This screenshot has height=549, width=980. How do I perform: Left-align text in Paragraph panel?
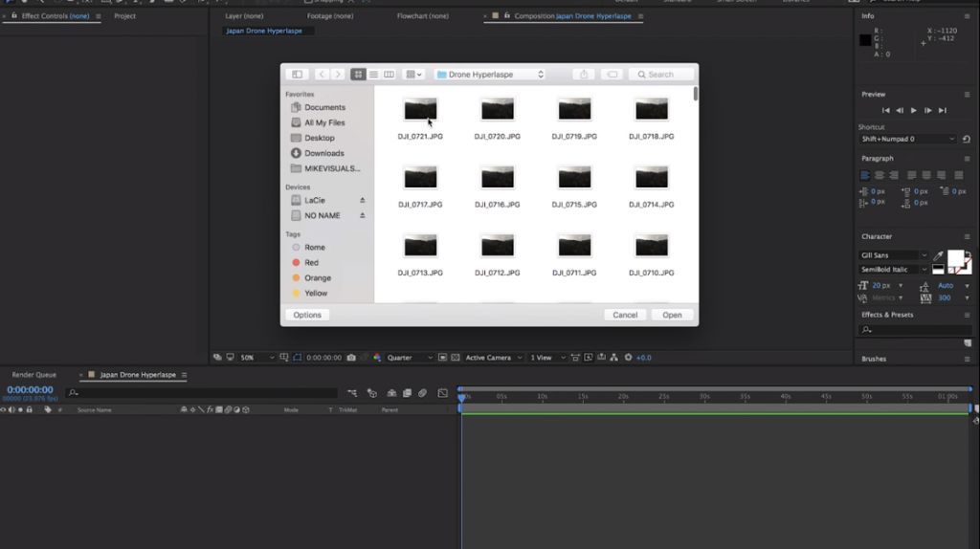(x=865, y=175)
